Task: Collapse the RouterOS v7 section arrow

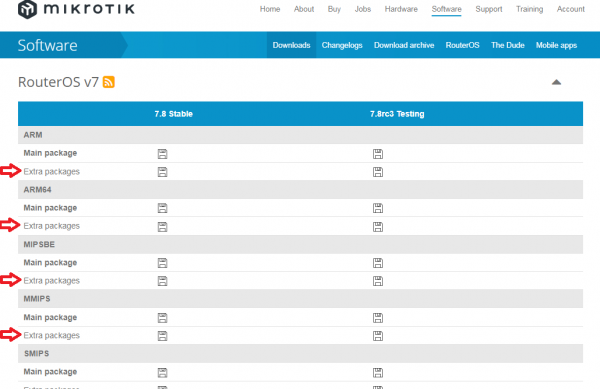Action: [x=556, y=82]
